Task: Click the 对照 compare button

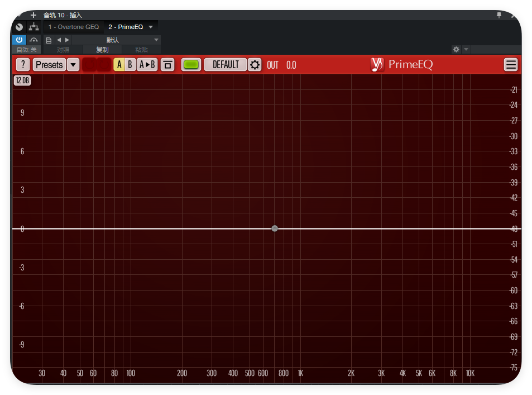Action: (x=63, y=50)
